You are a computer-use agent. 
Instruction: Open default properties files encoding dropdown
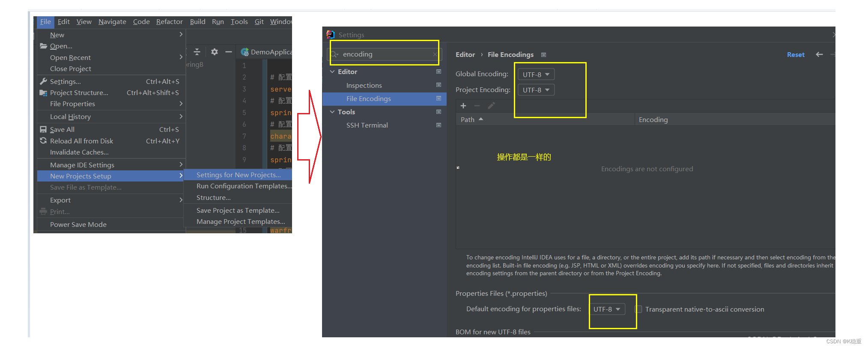[607, 309]
